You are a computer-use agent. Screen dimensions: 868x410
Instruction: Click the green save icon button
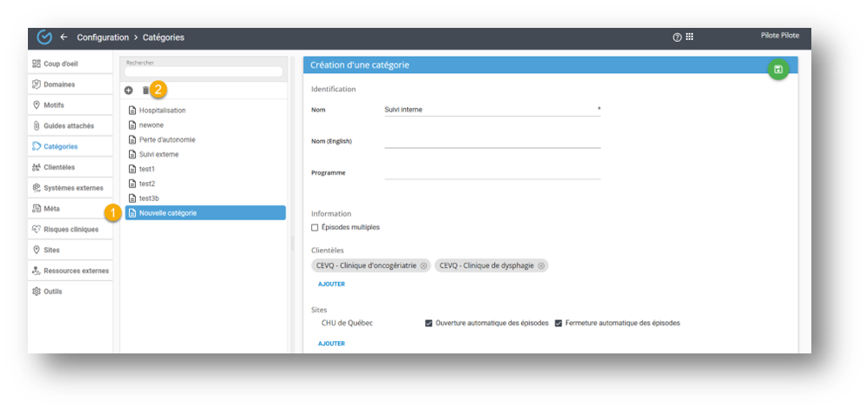click(x=777, y=70)
